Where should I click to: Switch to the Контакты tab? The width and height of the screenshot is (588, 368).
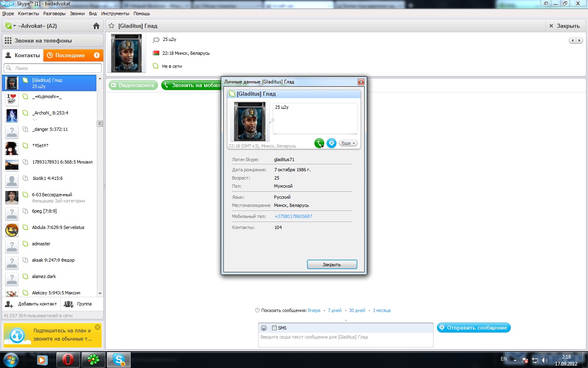click(x=23, y=55)
